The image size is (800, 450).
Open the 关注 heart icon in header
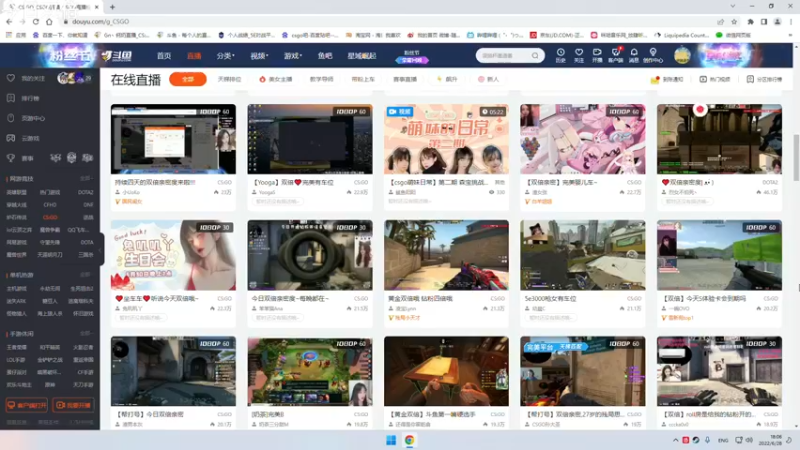(579, 55)
